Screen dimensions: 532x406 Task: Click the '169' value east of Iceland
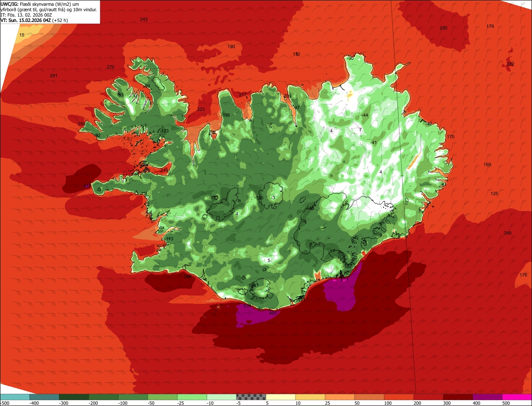point(487,165)
